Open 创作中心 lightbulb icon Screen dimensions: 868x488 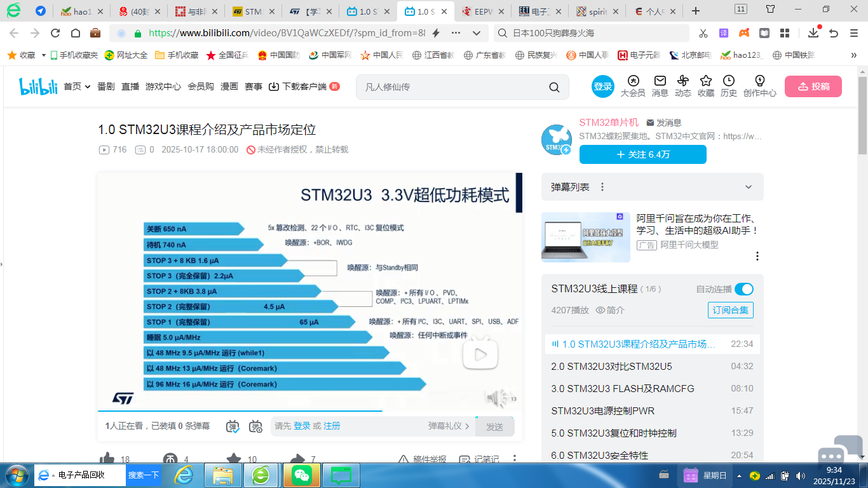pyautogui.click(x=759, y=81)
